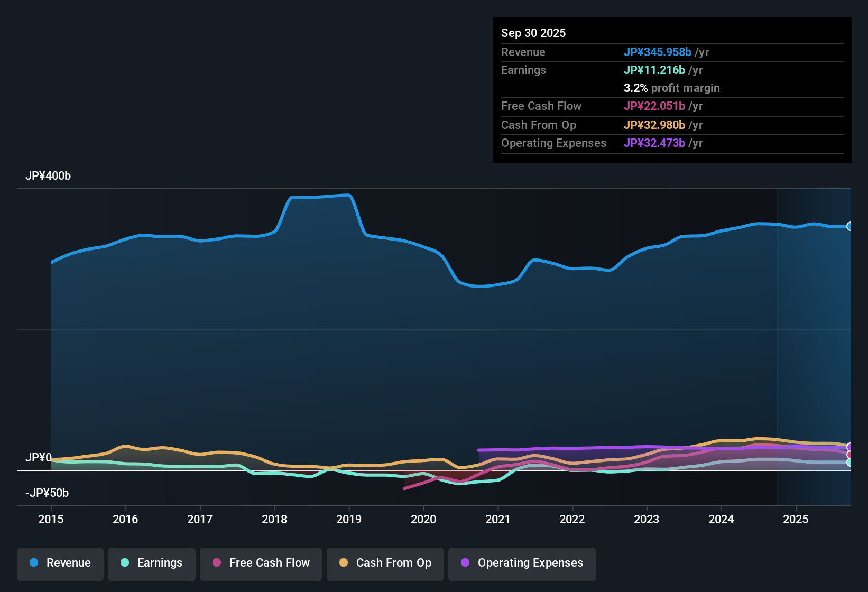Open the Free Cash Flow legend item
The height and width of the screenshot is (592, 868).
[x=261, y=563]
